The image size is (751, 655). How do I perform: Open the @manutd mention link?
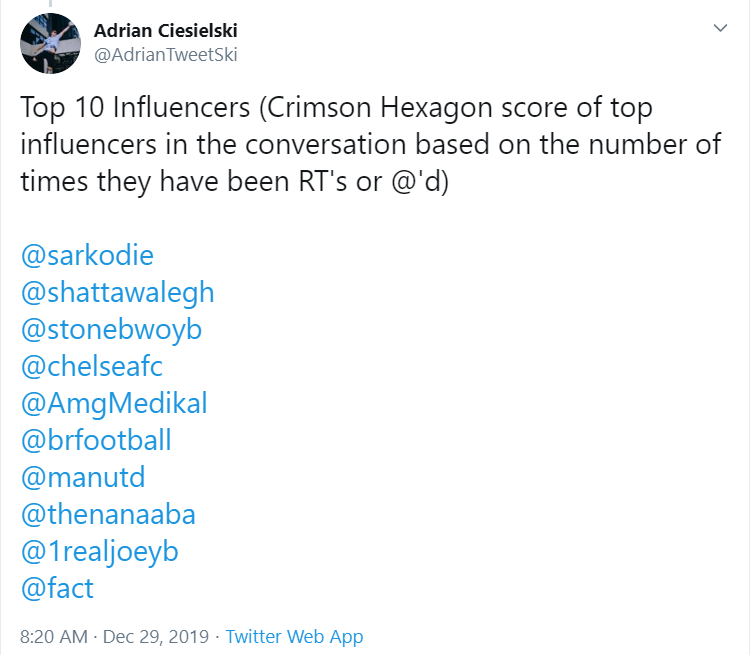(x=83, y=477)
